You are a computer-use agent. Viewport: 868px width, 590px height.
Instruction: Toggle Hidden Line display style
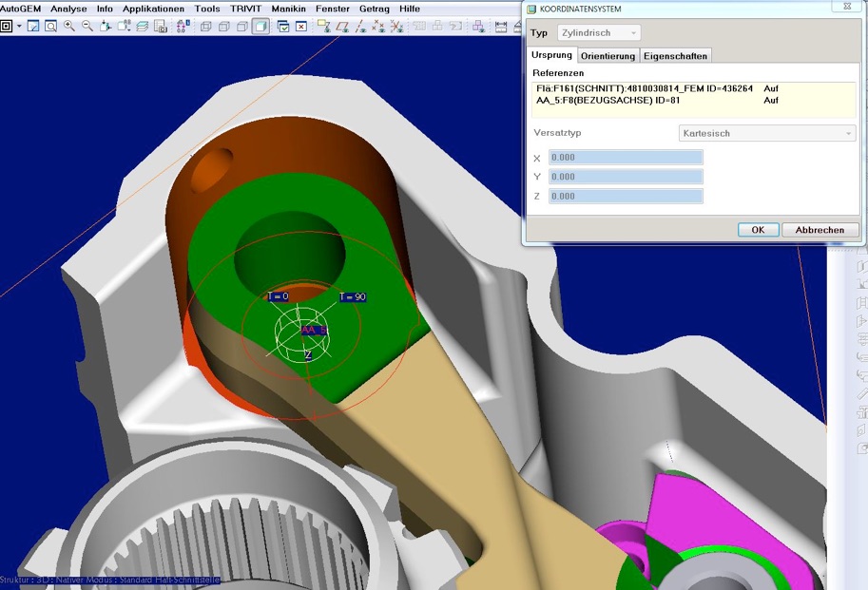click(x=224, y=26)
